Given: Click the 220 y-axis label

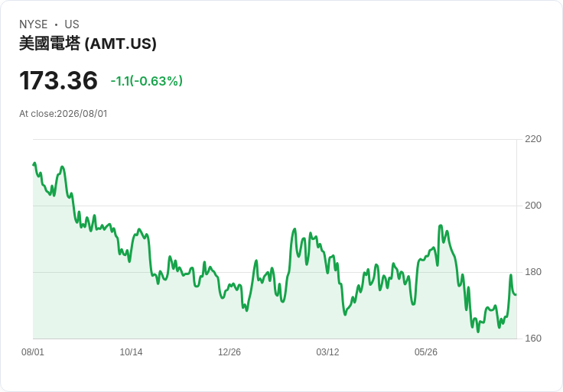Looking at the screenshot, I should 533,139.
